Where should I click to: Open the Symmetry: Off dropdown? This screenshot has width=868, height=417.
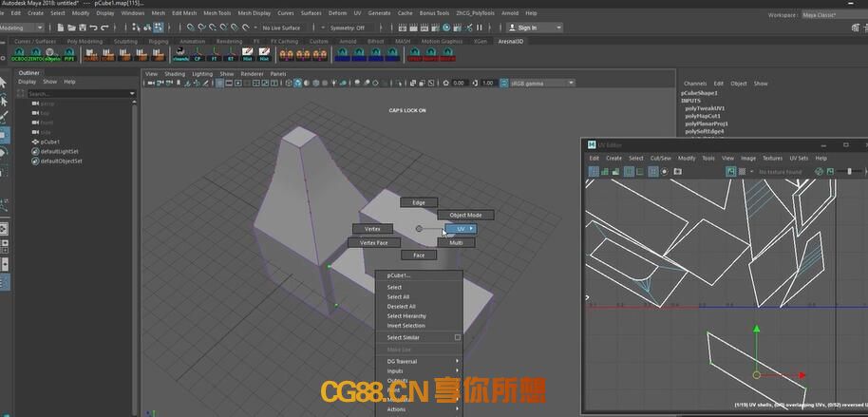(x=347, y=28)
